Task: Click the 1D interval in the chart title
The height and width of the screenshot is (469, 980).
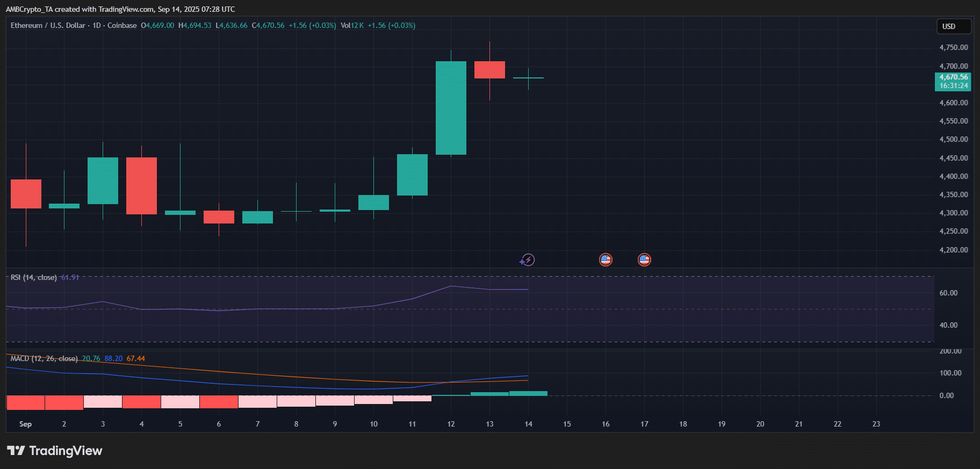Action: pos(97,26)
